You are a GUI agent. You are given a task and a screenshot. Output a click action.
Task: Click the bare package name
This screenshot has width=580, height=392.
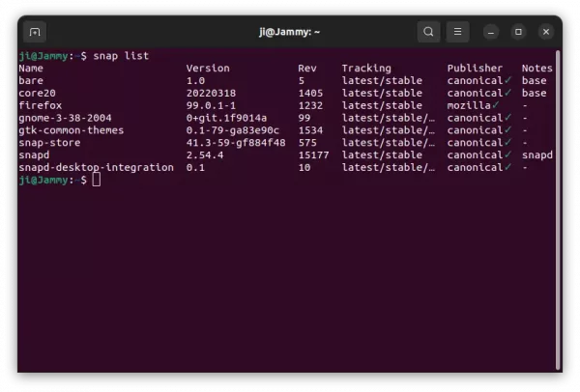pos(31,80)
